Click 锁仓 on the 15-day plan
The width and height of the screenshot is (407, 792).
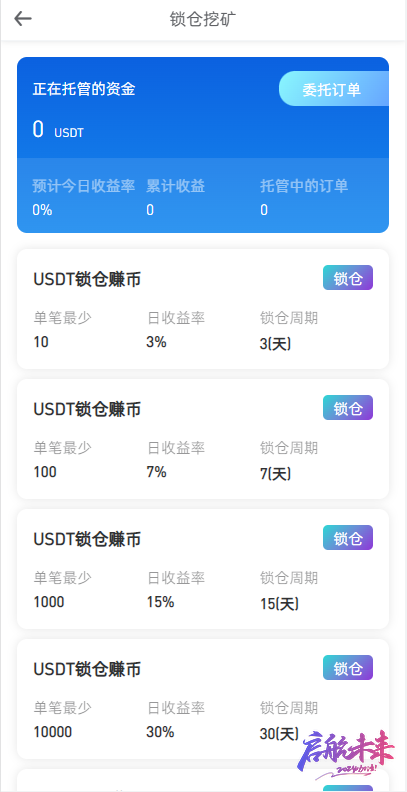(x=348, y=538)
